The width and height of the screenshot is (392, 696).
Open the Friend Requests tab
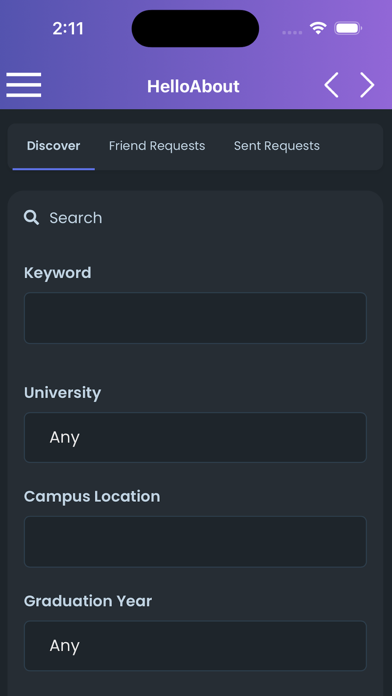pos(157,146)
